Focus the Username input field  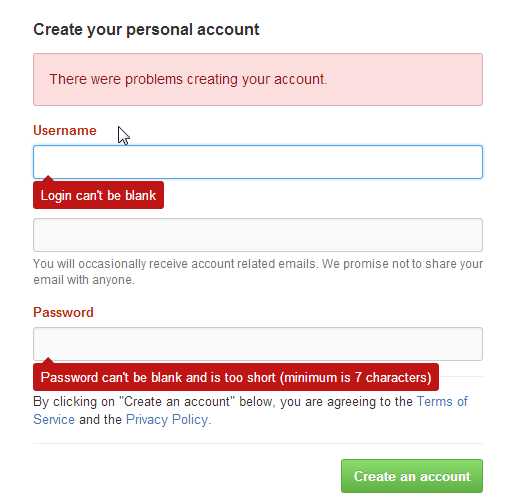pos(258,162)
